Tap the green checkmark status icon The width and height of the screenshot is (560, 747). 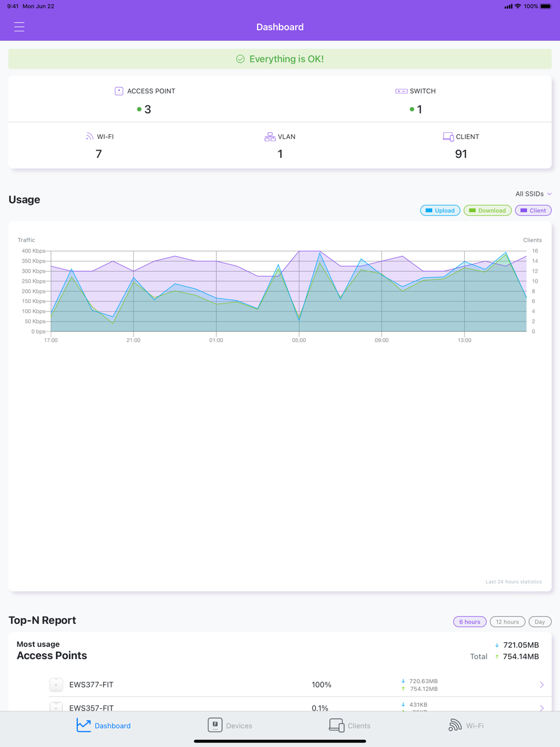click(240, 59)
